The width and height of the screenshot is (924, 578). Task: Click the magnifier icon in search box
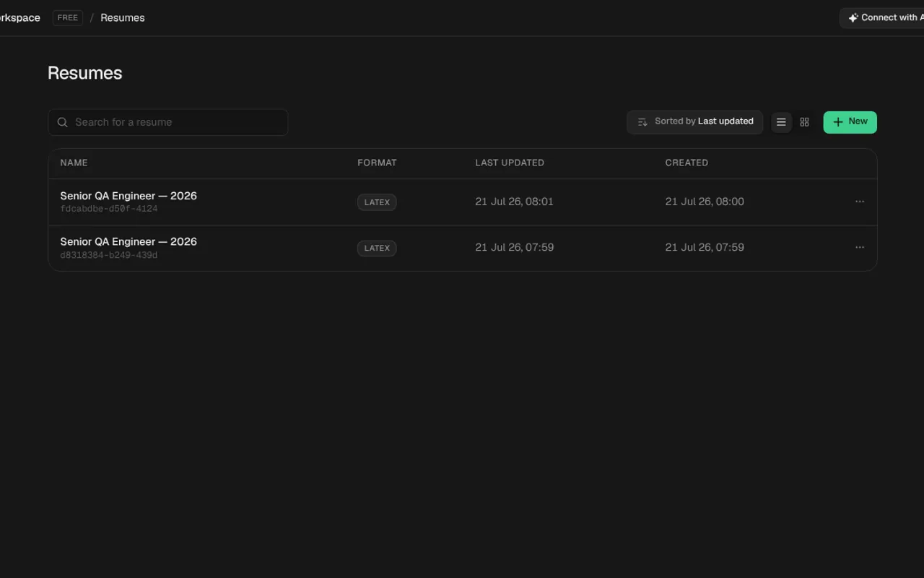(x=63, y=122)
